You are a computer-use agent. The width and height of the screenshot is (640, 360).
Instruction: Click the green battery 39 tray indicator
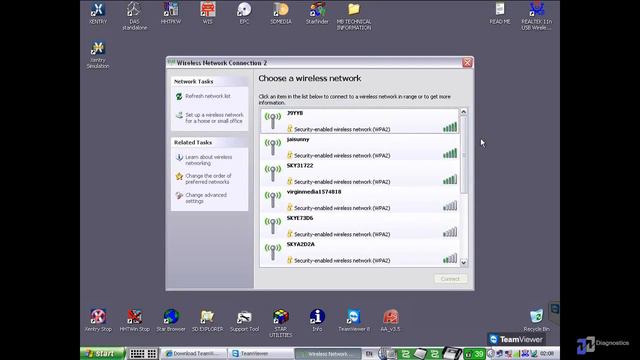pyautogui.click(x=475, y=353)
